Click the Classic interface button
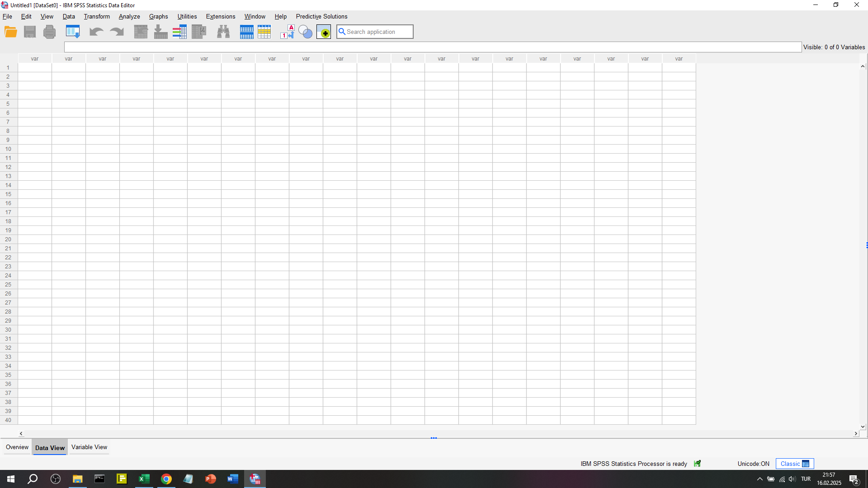This screenshot has height=488, width=868. [794, 463]
